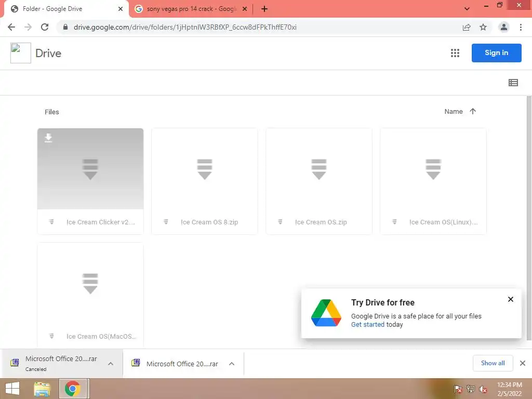Click the small icon beside Ice Cream OS.zip

pyautogui.click(x=280, y=222)
